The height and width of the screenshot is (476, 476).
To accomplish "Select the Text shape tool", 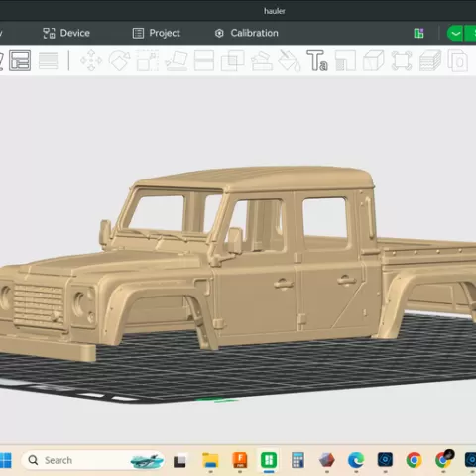I will click(317, 60).
